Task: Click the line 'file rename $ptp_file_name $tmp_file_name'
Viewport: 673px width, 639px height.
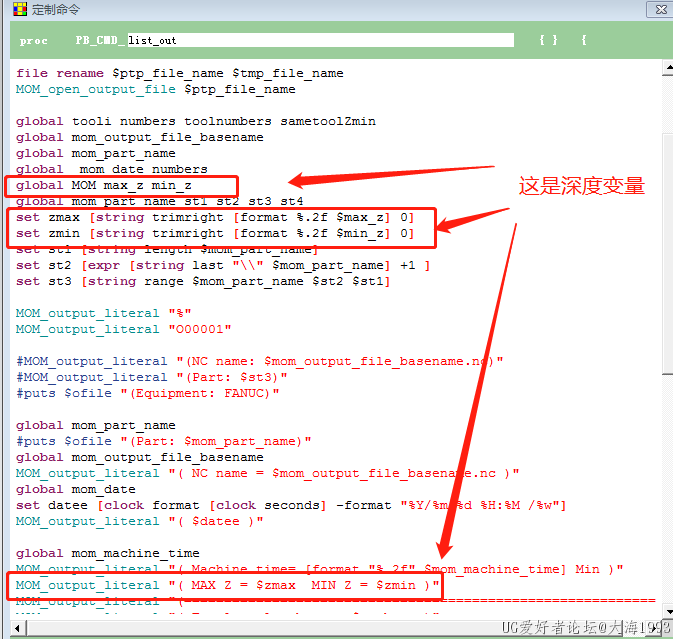Action: pyautogui.click(x=179, y=73)
